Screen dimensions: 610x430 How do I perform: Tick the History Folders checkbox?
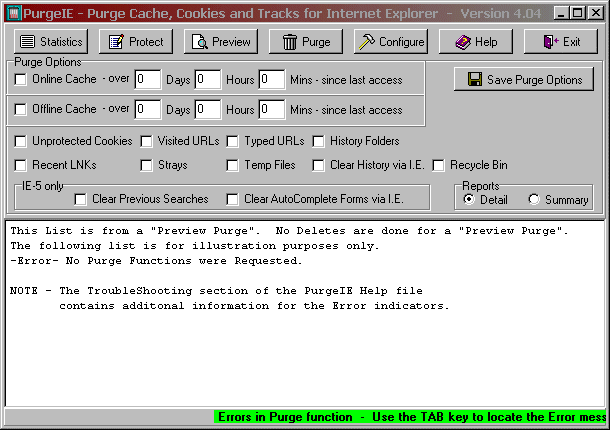coord(318,141)
